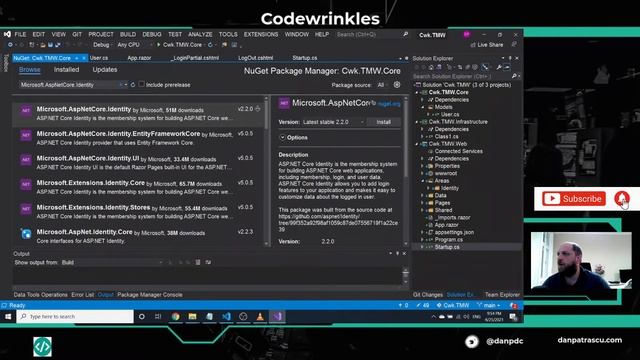Click the Solution Explorer home icon
640x360 pixels.
coord(431,67)
